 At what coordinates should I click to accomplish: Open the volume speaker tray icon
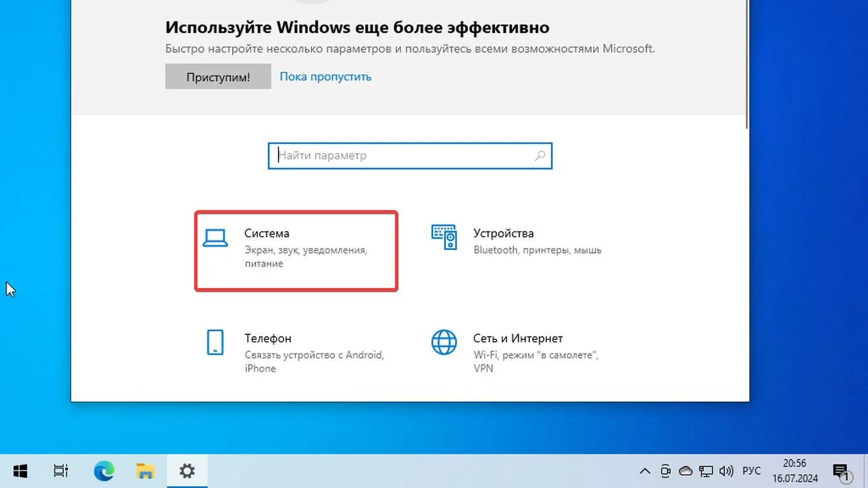coord(726,471)
